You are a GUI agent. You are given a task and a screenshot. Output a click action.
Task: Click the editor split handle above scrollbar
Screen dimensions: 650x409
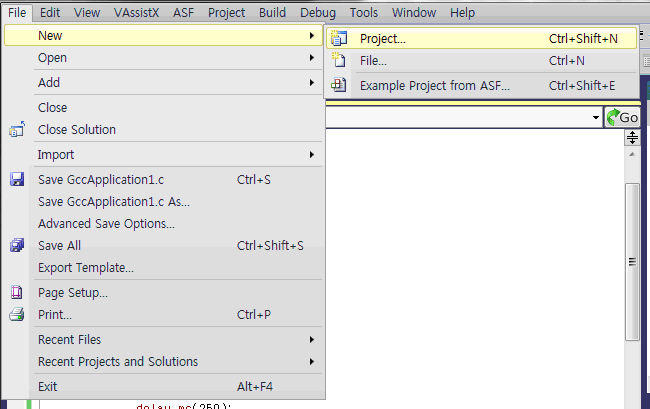click(x=631, y=138)
